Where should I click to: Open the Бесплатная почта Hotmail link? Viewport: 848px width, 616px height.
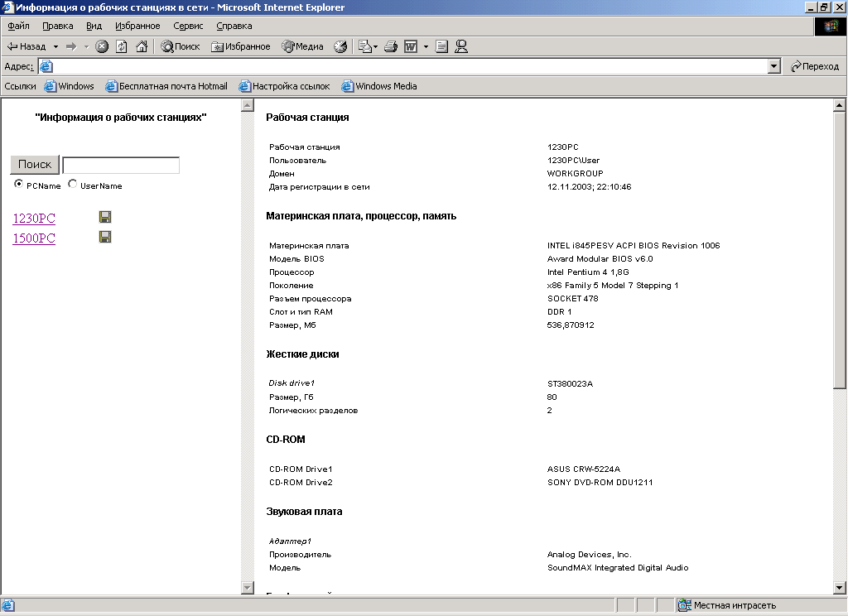point(166,86)
